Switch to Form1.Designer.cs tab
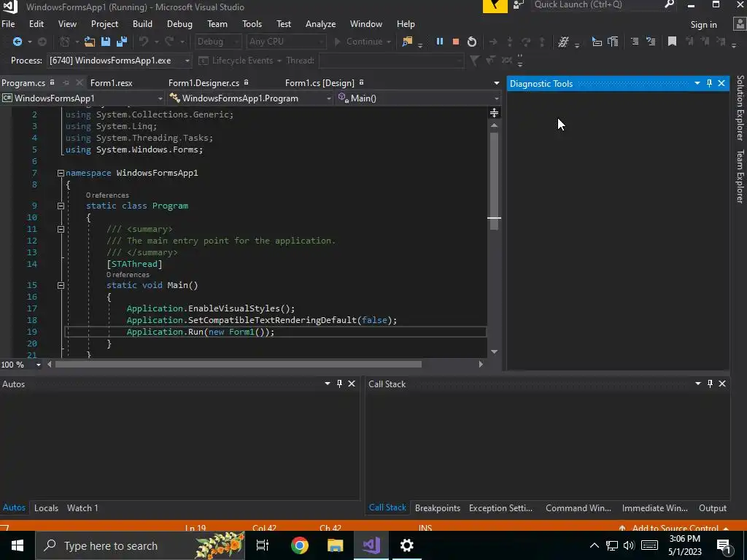 [204, 83]
